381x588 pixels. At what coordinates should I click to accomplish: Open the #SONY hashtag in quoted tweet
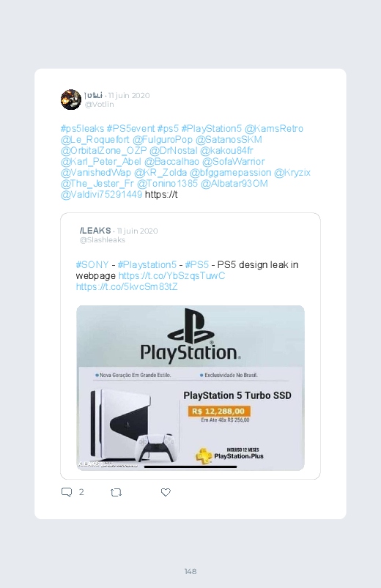tap(92, 265)
